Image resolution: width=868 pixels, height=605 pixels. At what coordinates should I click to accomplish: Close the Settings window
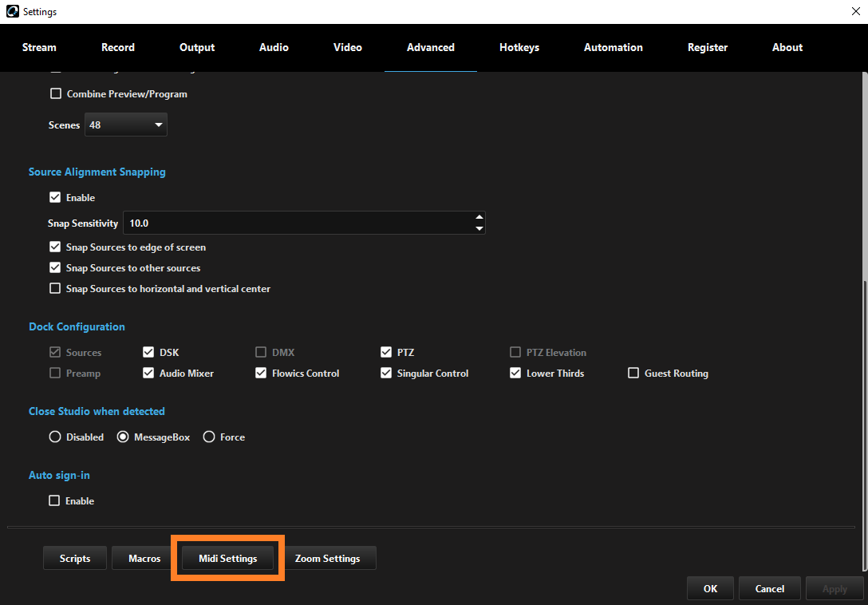coord(855,11)
